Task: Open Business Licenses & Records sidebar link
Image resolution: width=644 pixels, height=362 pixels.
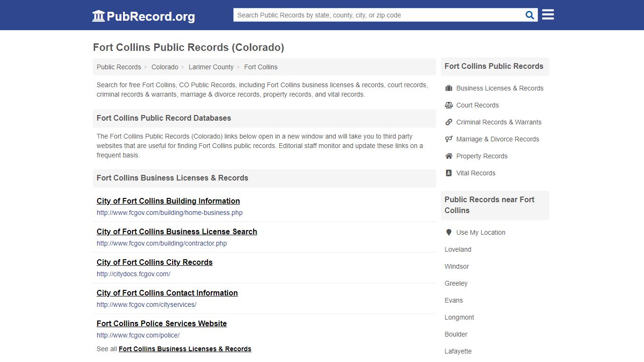Action: [500, 88]
